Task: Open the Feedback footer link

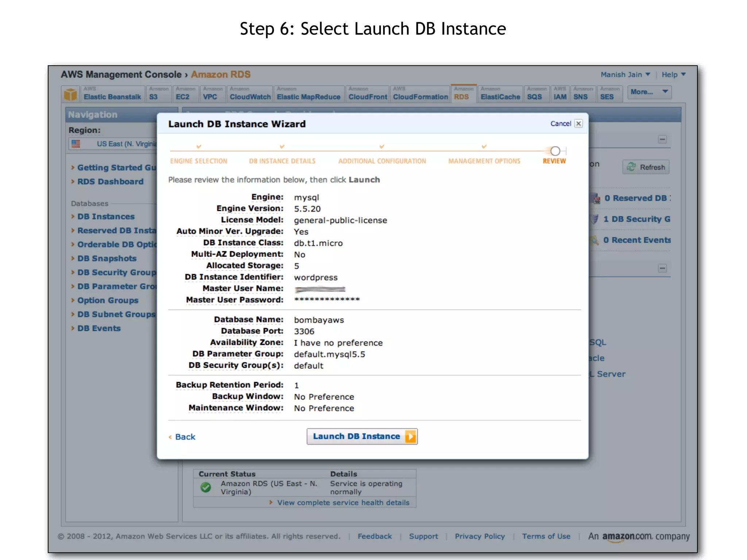Action: [x=375, y=536]
